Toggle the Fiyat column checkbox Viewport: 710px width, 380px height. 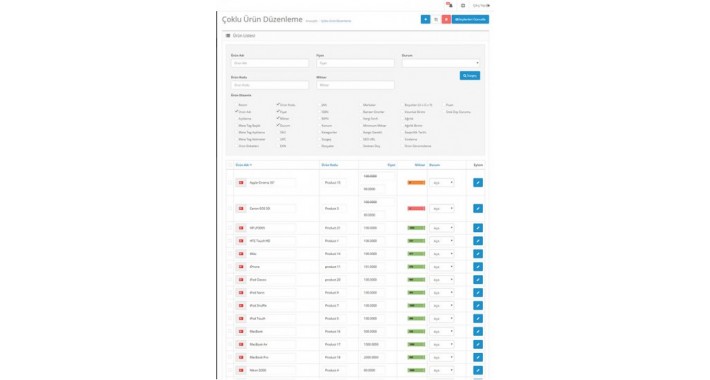[x=278, y=111]
